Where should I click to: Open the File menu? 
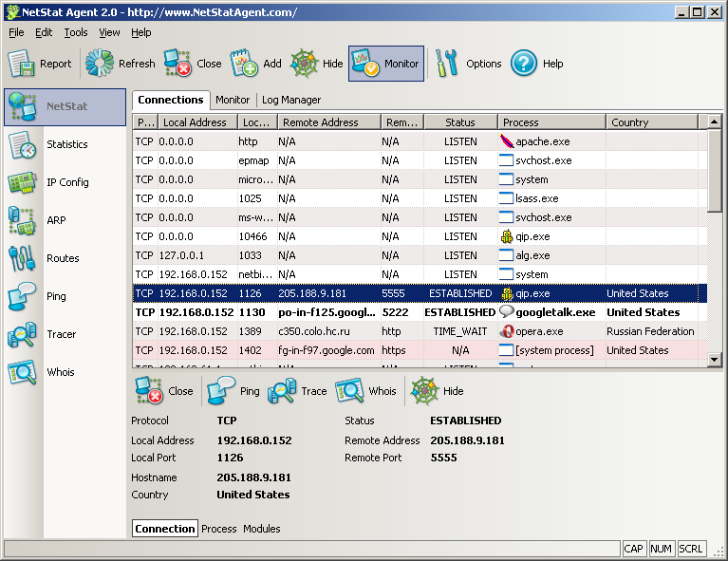(x=16, y=32)
